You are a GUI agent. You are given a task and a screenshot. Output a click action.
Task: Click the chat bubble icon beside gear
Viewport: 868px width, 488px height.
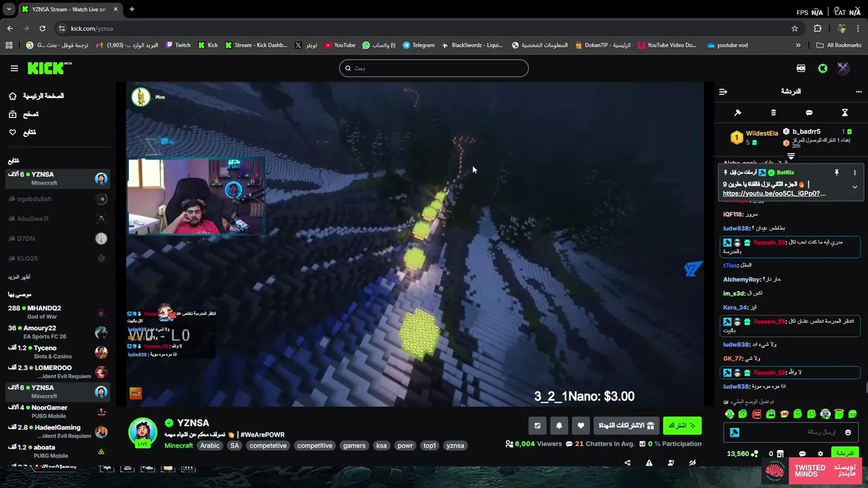(802, 454)
